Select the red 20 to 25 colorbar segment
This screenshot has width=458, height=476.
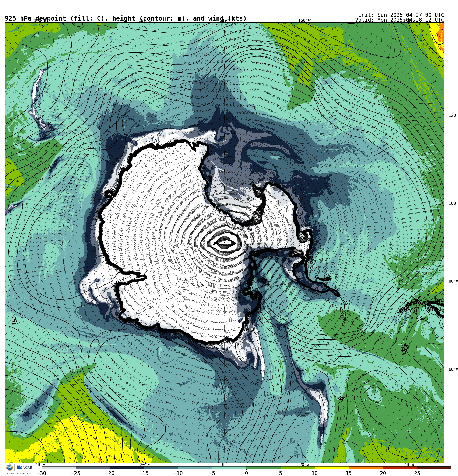(400, 468)
